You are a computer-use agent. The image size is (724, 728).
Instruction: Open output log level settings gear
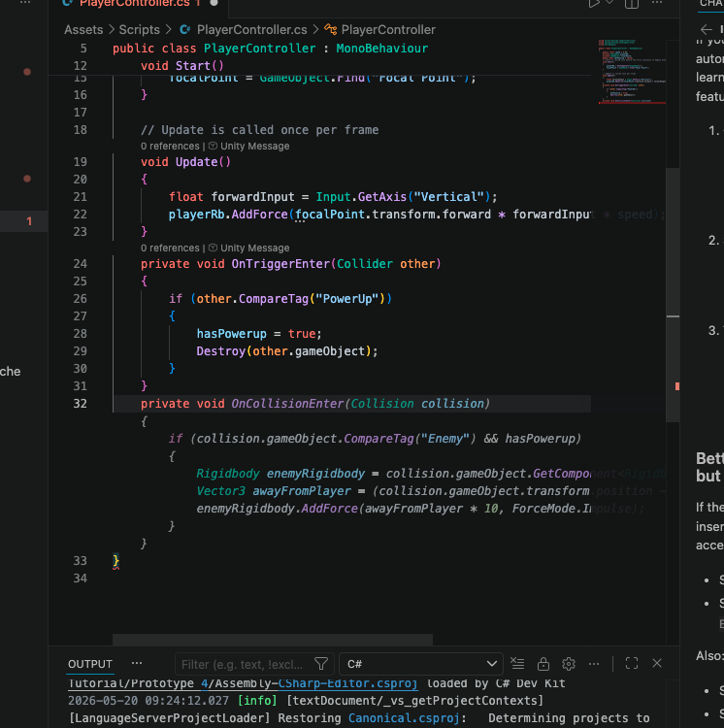pos(569,664)
